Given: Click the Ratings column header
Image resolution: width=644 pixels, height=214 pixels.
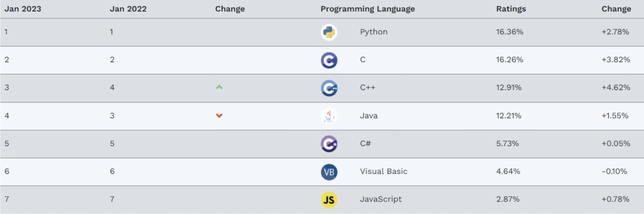Looking at the screenshot, I should [x=511, y=9].
